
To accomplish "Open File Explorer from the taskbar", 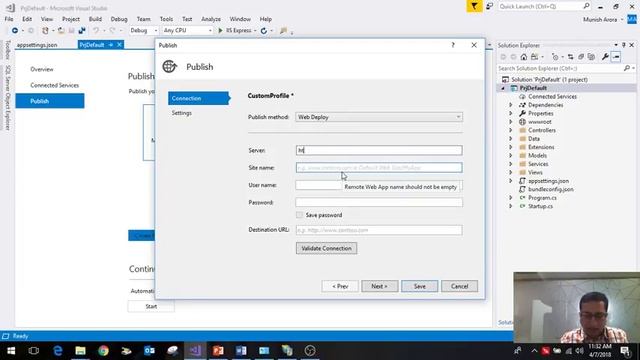I will click(80, 351).
